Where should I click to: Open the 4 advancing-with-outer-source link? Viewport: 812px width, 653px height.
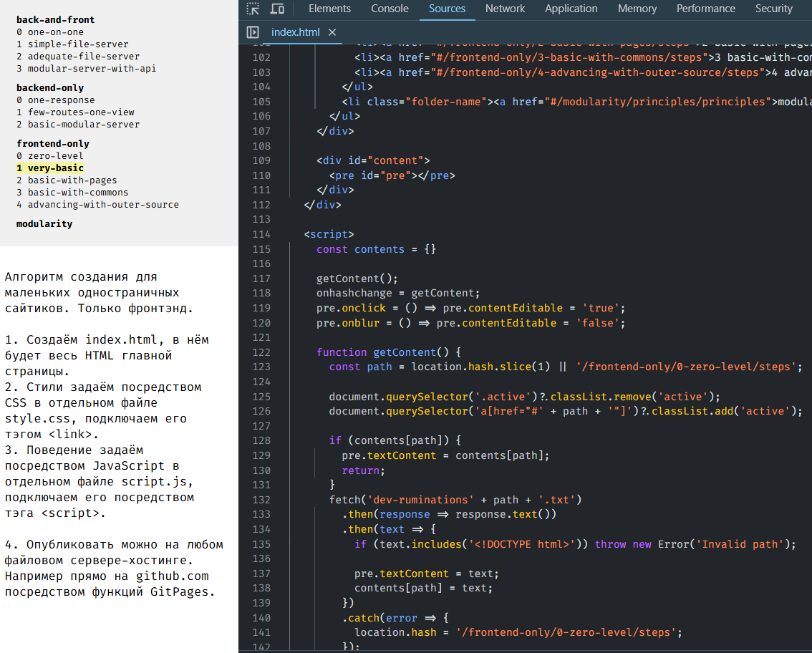(x=97, y=205)
